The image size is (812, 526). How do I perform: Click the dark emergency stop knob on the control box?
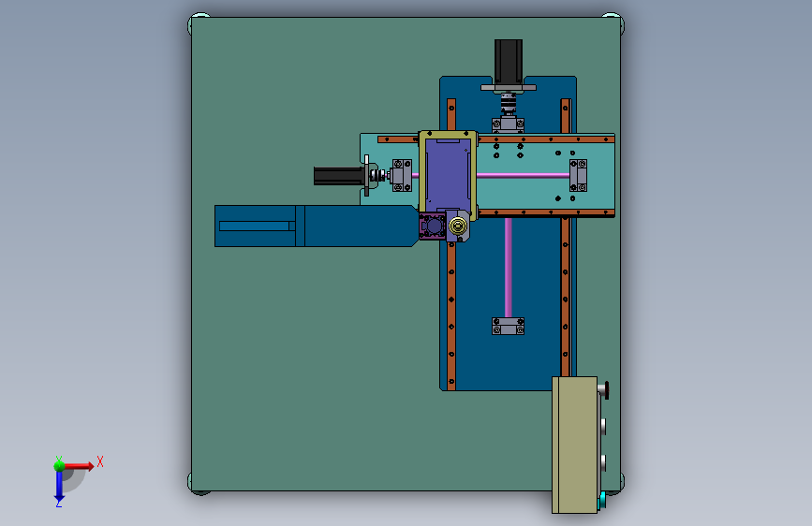tap(605, 390)
